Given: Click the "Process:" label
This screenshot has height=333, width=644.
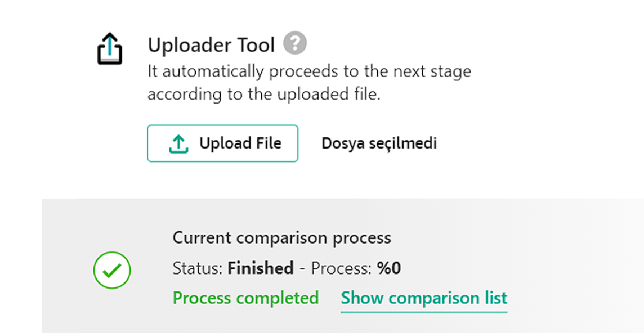Looking at the screenshot, I should [342, 268].
